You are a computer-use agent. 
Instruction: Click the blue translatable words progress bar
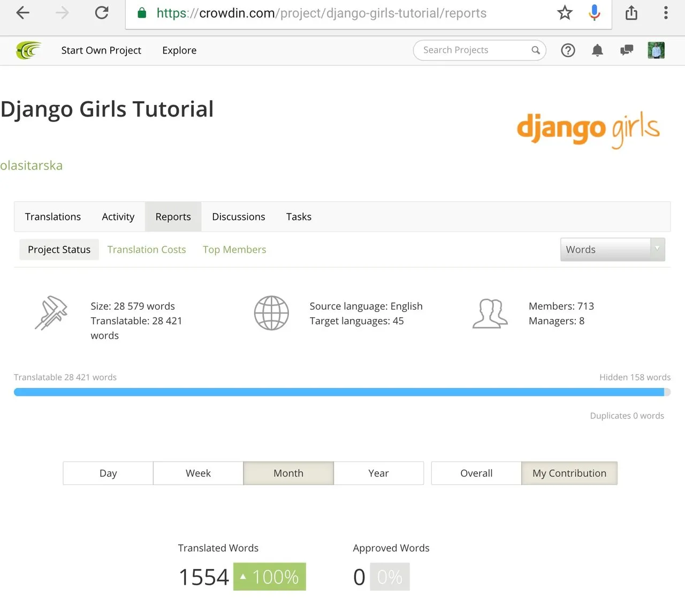(339, 392)
